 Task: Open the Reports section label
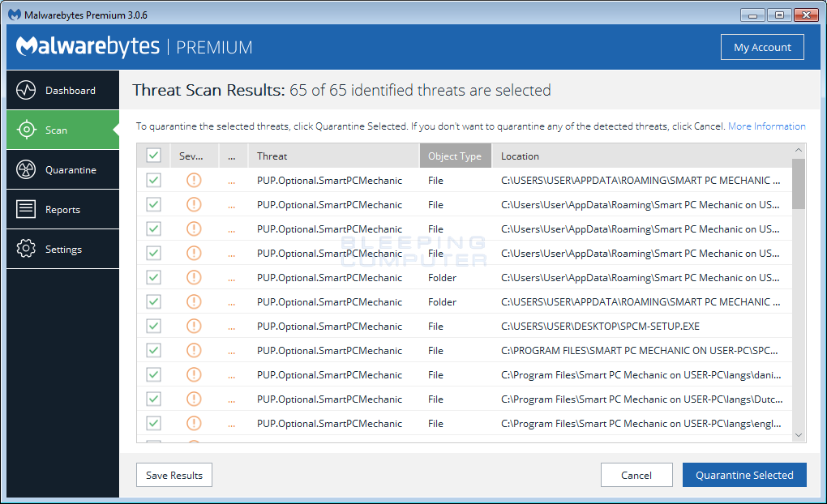point(62,210)
